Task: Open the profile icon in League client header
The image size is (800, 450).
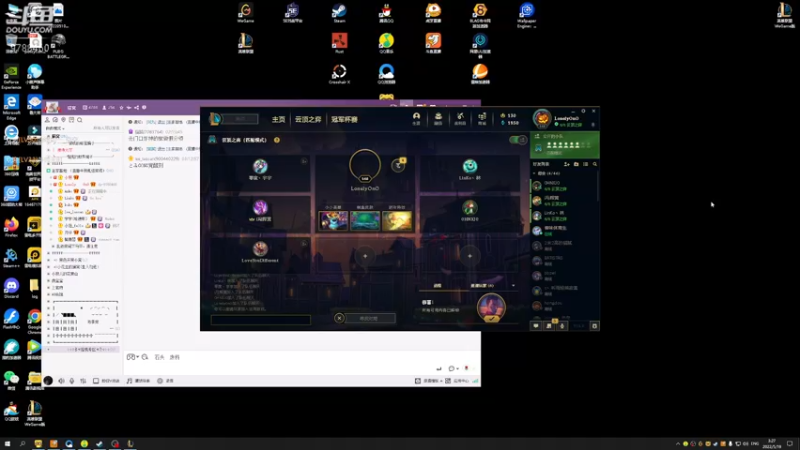Action: pos(416,118)
